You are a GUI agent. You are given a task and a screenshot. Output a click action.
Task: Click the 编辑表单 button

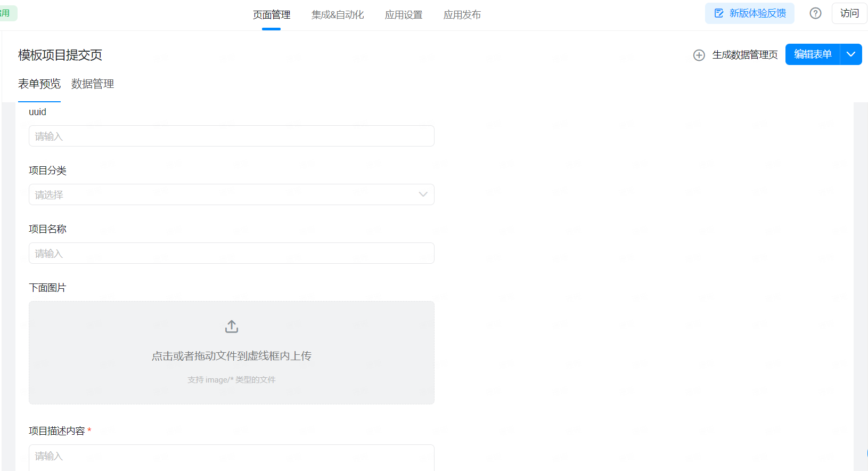pos(813,54)
